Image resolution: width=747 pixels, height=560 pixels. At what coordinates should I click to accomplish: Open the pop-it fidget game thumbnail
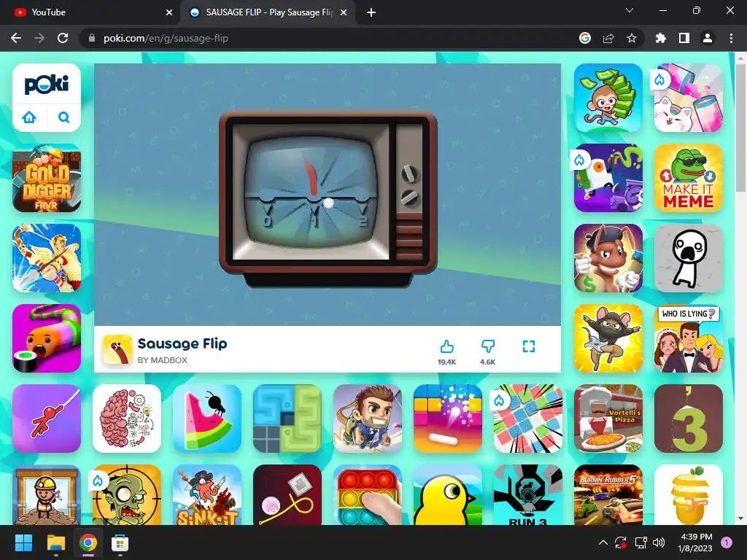(368, 495)
